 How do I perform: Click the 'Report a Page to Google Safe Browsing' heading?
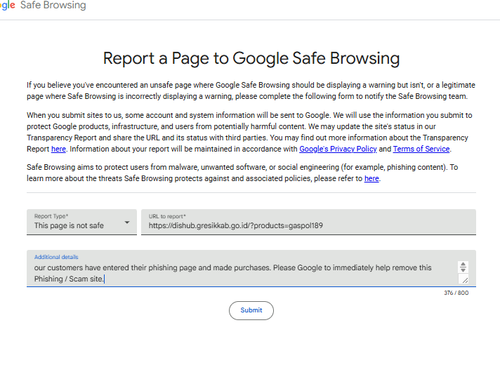[x=251, y=58]
